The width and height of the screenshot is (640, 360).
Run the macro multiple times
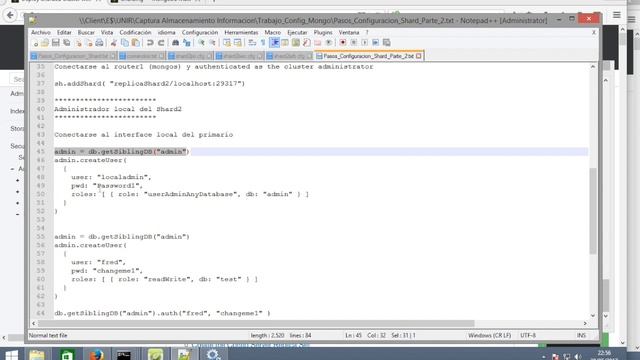[x=376, y=43]
